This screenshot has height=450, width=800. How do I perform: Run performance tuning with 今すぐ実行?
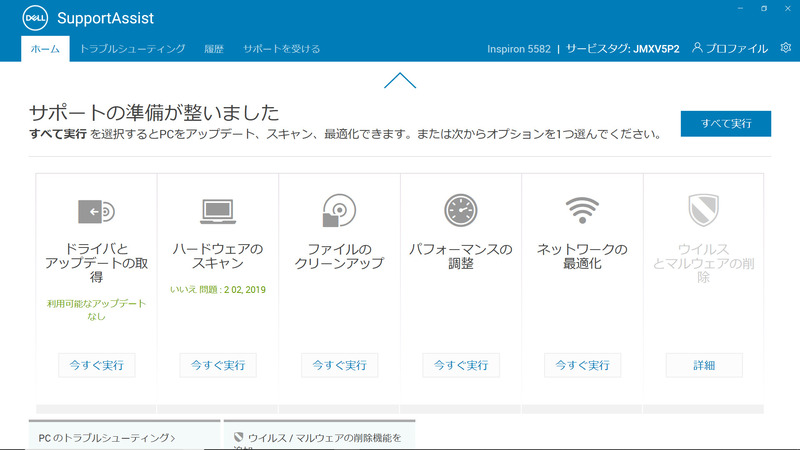click(461, 365)
